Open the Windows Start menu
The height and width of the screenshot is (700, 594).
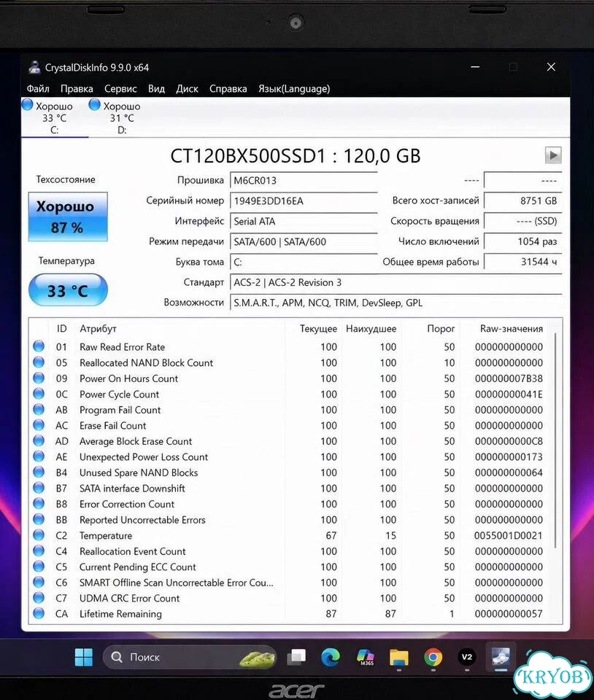coord(83,657)
